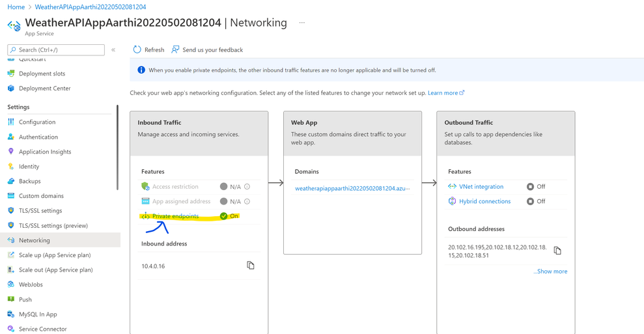Viewport: 644px width, 334px height.
Task: Select Deployment slots menu item
Action: point(42,74)
